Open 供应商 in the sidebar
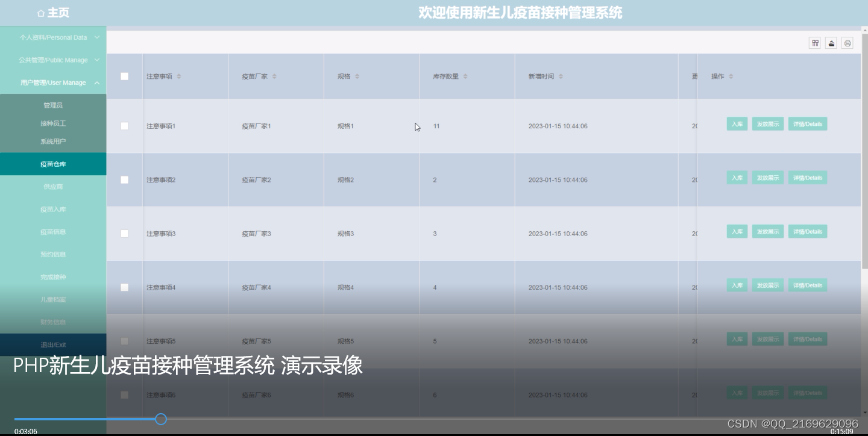The height and width of the screenshot is (436, 868). [53, 187]
